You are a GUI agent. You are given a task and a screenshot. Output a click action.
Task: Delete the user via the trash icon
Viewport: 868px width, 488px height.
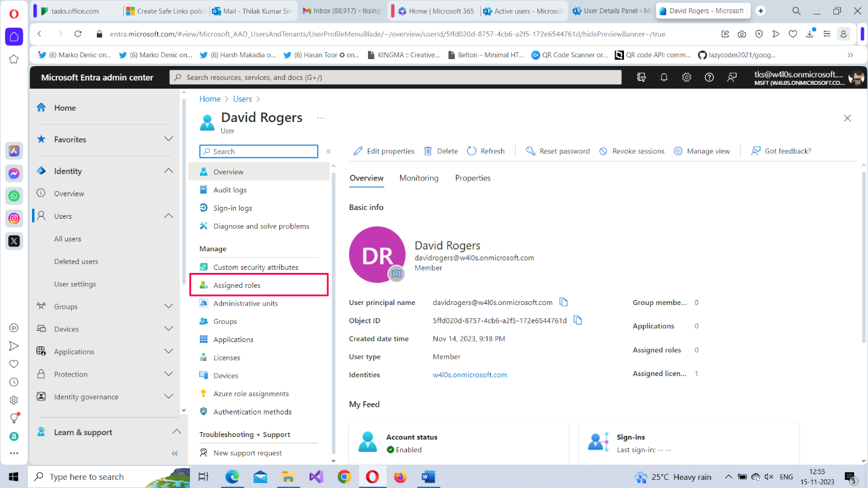(427, 151)
